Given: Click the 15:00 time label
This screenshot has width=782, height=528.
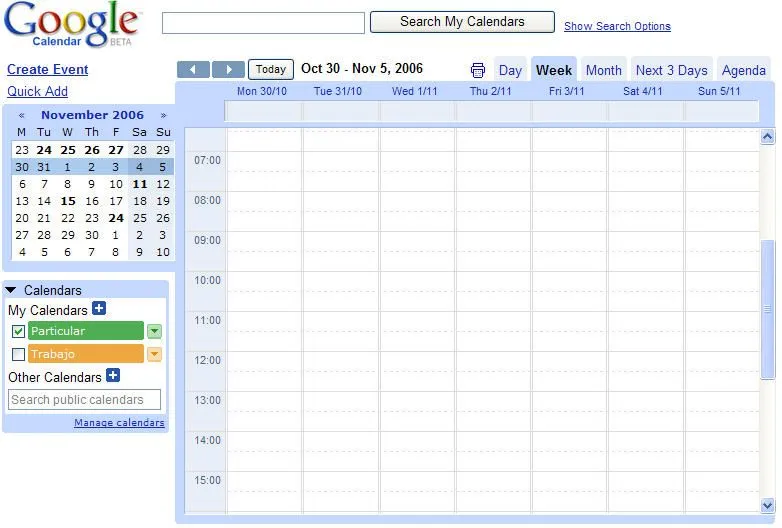Looking at the screenshot, I should (x=207, y=480).
